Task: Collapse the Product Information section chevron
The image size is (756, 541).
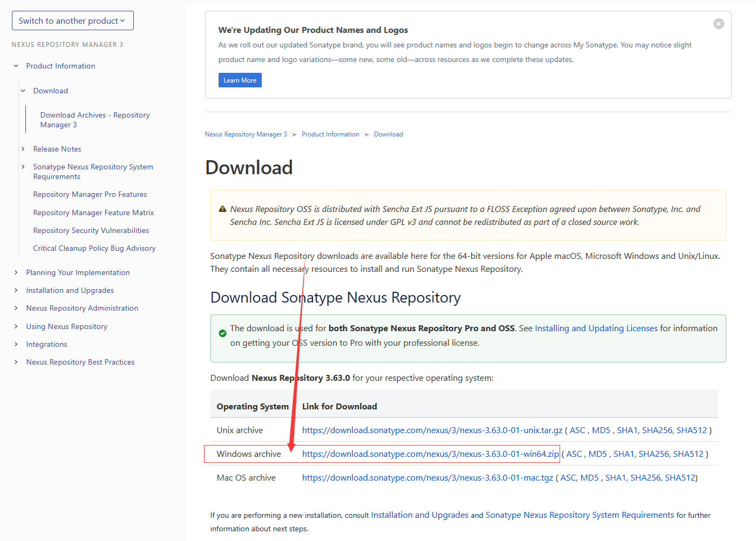Action: (16, 66)
